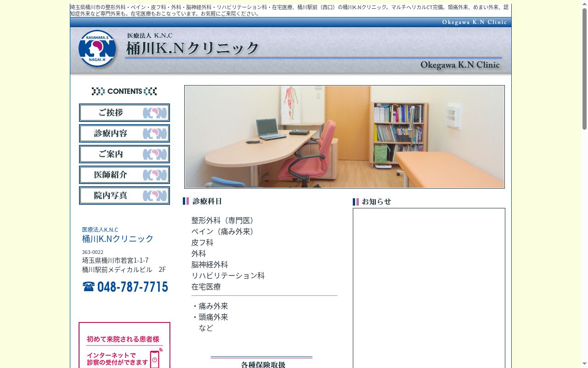Click the page vertical scrollbar thumb
588x368 pixels.
[585, 69]
